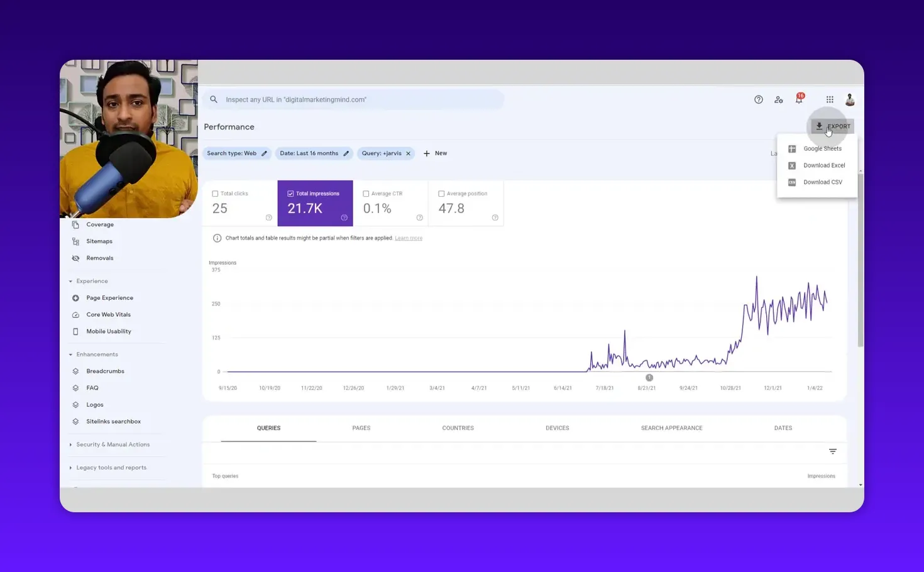The width and height of the screenshot is (924, 572).
Task: Click the Help question mark icon
Action: click(x=758, y=99)
